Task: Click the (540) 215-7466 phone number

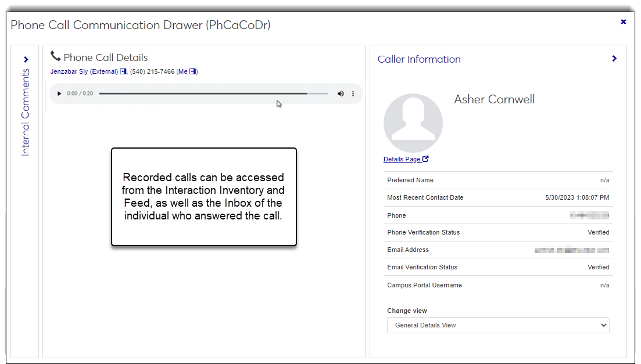Action: pos(152,72)
